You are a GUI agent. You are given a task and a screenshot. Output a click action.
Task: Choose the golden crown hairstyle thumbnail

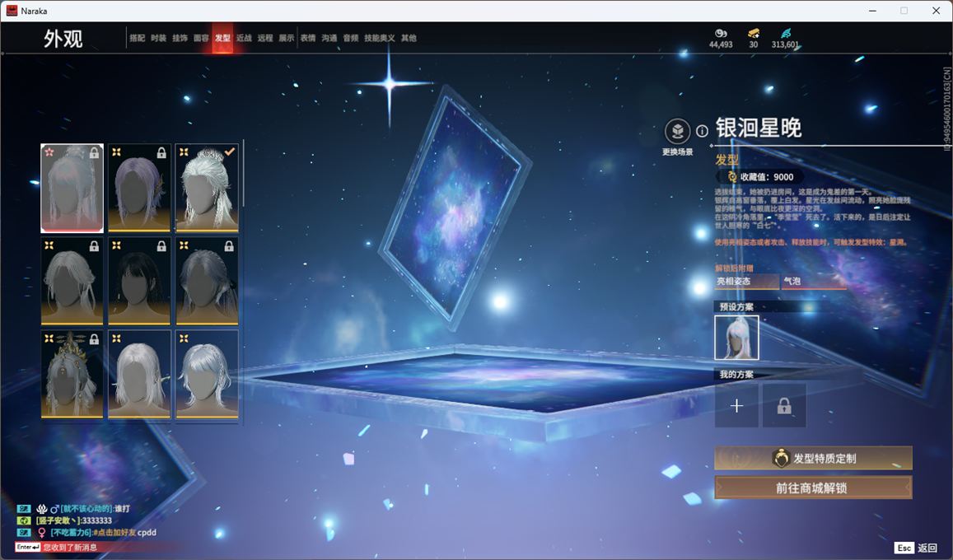tap(72, 374)
